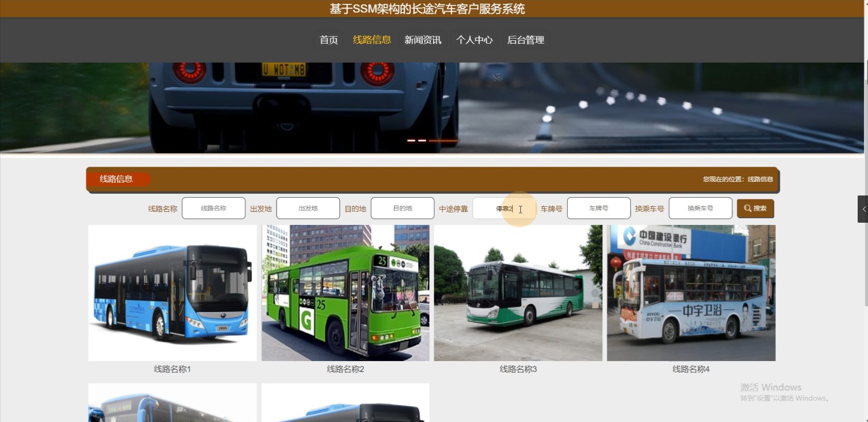Expand the side panel arrow tab
This screenshot has height=422, width=868.
tap(863, 209)
